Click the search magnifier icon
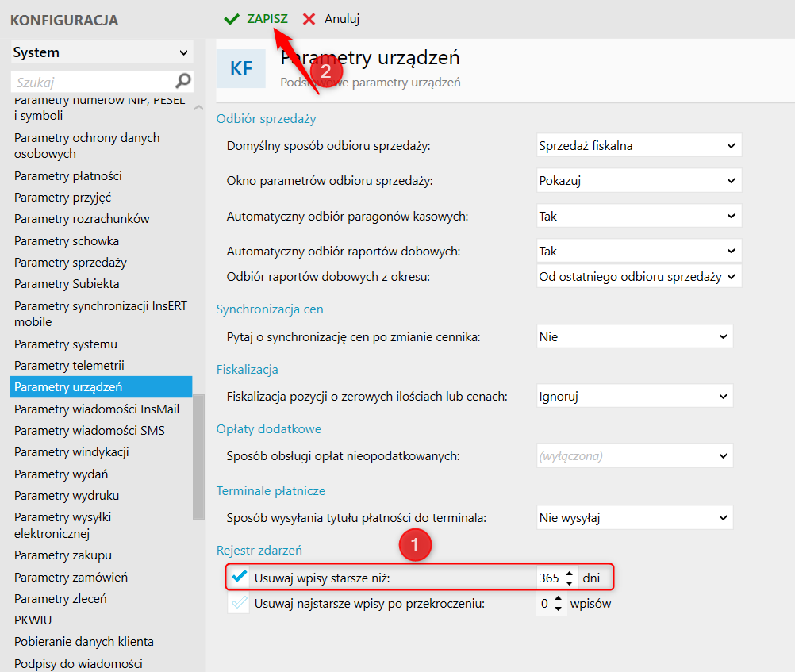The image size is (795, 672). tap(183, 81)
